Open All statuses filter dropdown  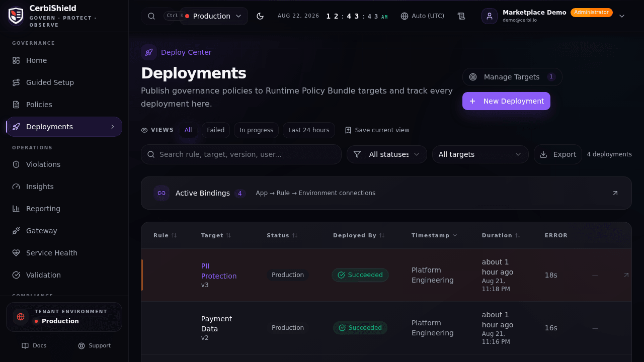tap(387, 154)
